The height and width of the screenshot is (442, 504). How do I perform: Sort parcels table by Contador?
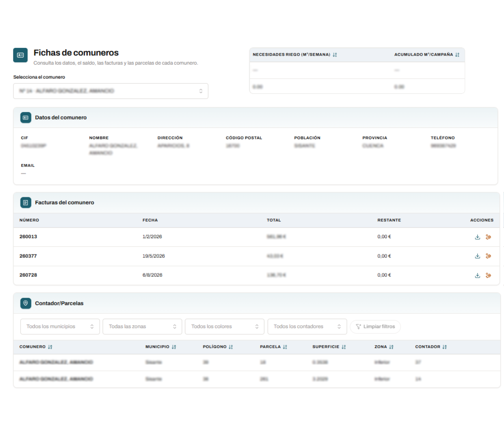[x=444, y=347]
